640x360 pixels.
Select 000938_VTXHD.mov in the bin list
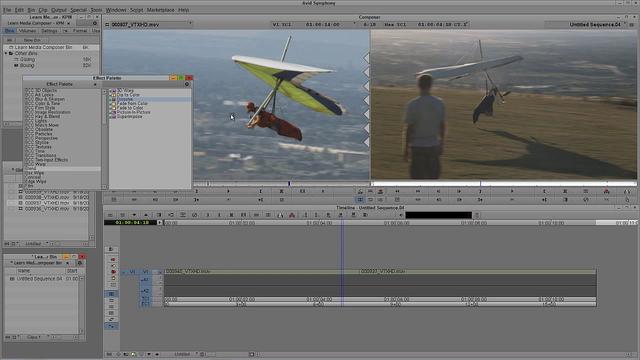coord(47,197)
